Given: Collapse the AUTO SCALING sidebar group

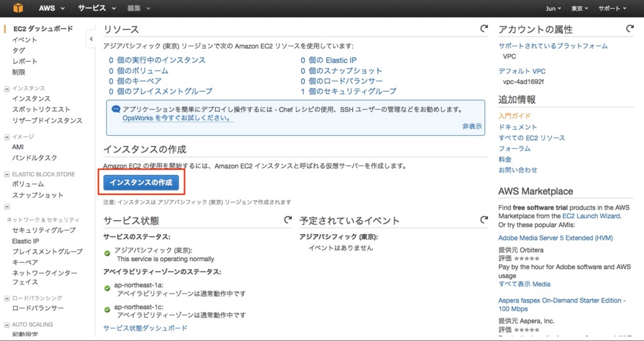Looking at the screenshot, I should [7, 325].
